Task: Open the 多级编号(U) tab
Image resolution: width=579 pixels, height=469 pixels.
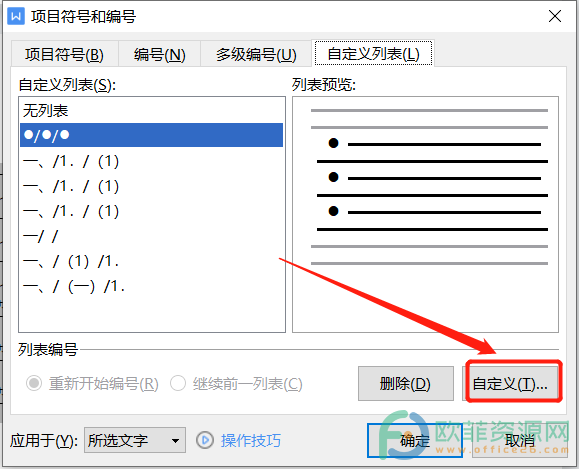Action: click(256, 54)
